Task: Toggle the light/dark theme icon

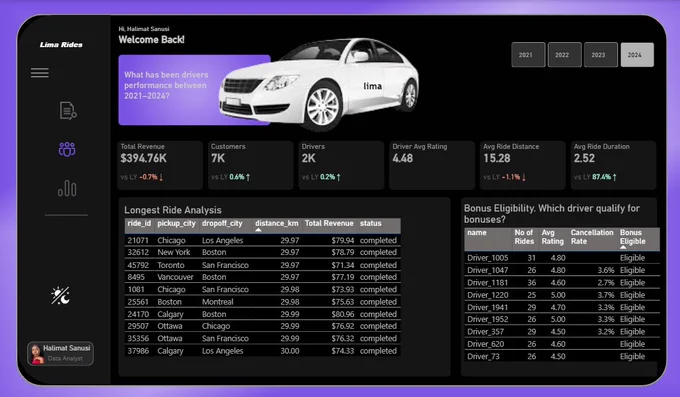Action: click(60, 296)
